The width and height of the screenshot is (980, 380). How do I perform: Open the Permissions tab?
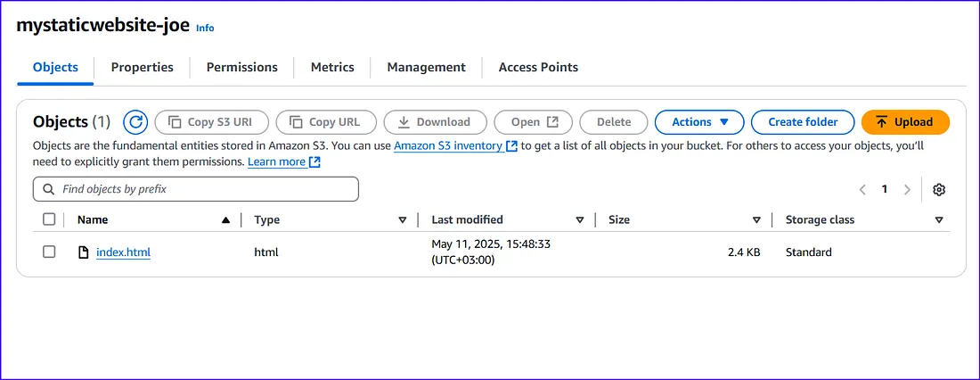pos(241,68)
